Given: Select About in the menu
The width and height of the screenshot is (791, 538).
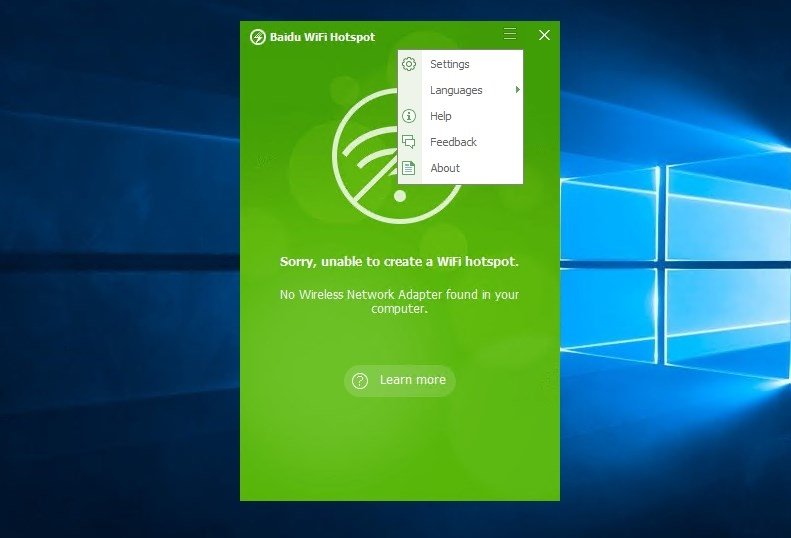Looking at the screenshot, I should (460, 168).
